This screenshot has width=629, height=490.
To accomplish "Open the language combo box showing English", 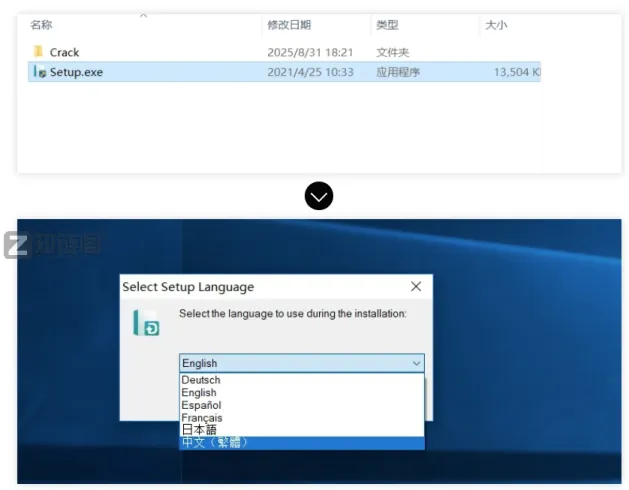I will click(x=302, y=363).
